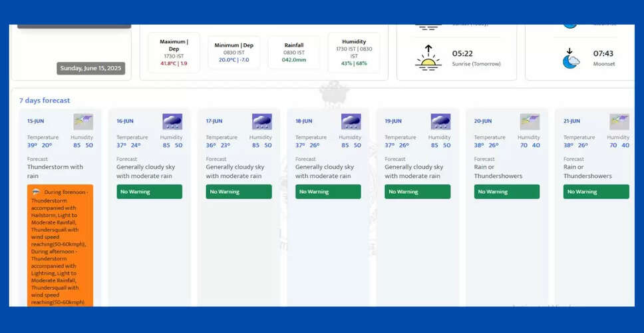Click the orange thunderstorm warning box

pos(60,246)
